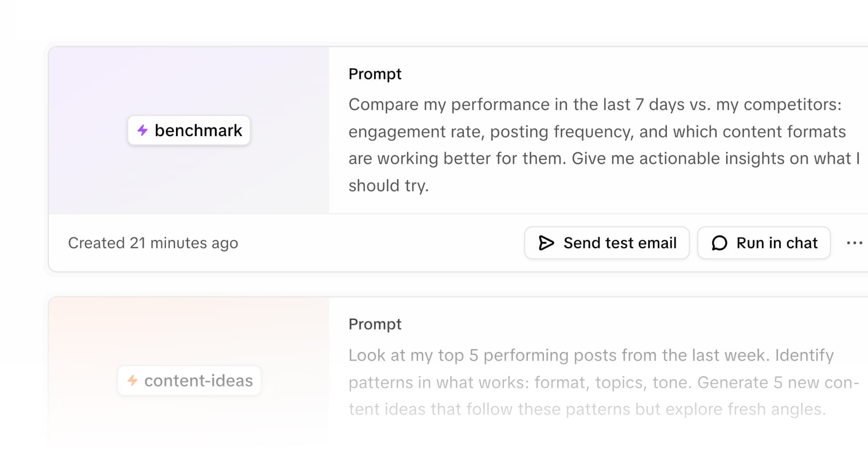868x456 pixels.
Task: Select the benchmark automation badge
Action: tap(189, 130)
